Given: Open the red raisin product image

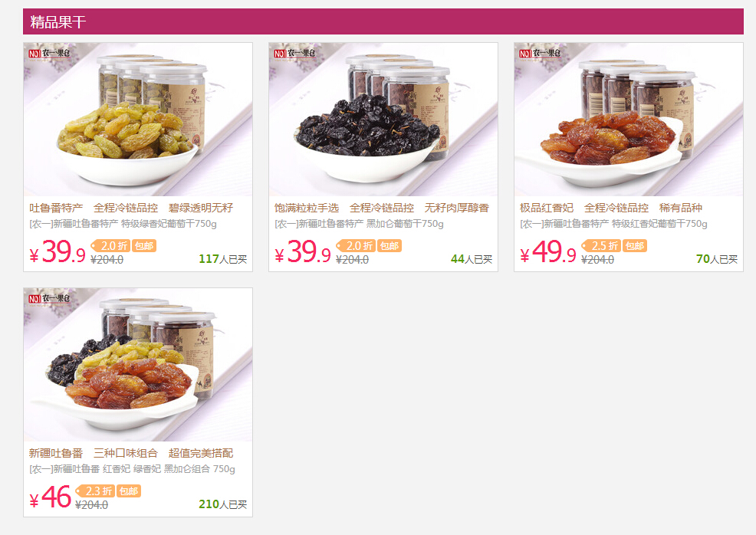Looking at the screenshot, I should click(629, 120).
